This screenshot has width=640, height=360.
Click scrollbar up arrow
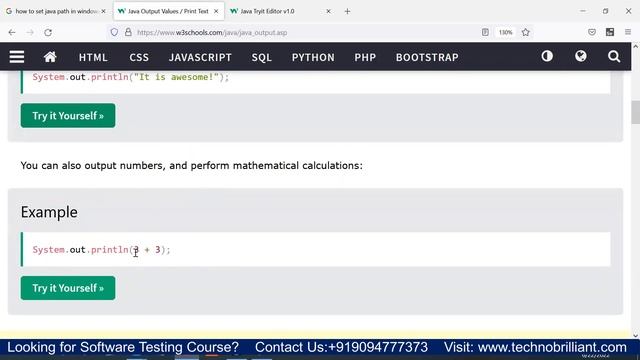coord(636,46)
